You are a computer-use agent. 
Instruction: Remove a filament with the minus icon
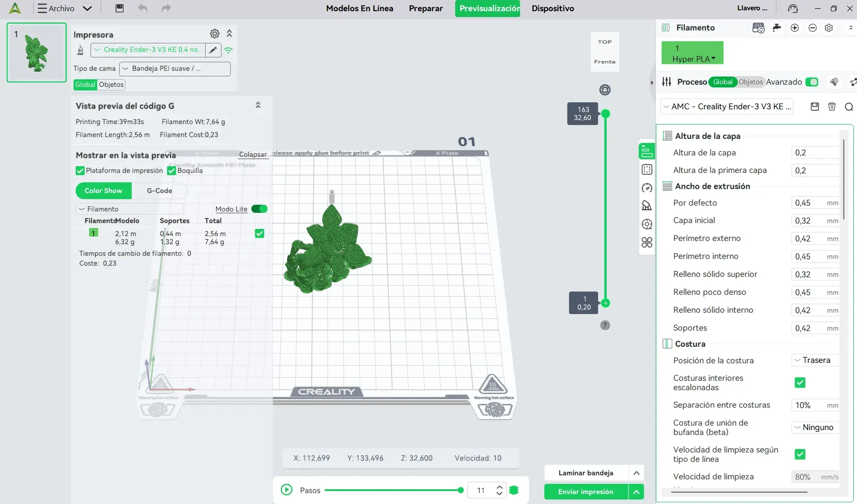(x=813, y=28)
